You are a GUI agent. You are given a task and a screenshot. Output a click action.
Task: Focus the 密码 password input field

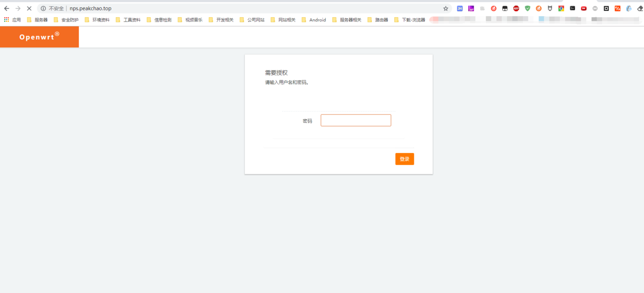[x=356, y=120]
